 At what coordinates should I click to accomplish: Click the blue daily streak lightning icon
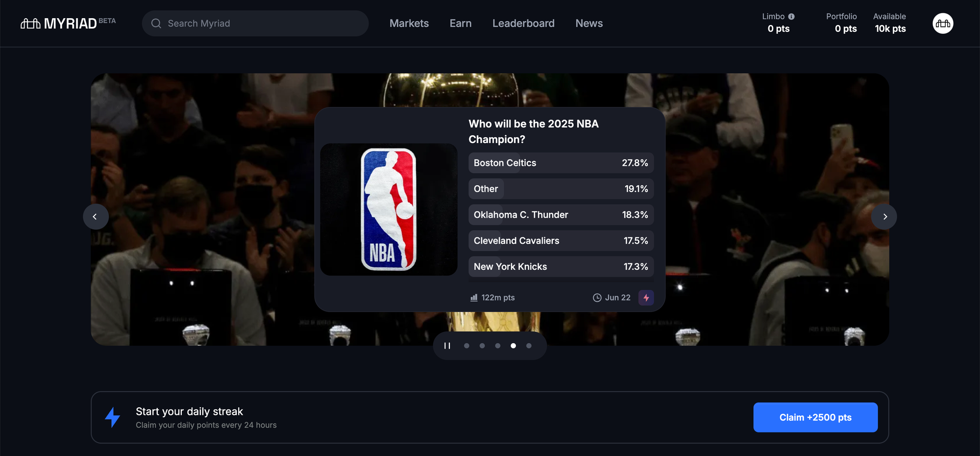[x=113, y=417]
